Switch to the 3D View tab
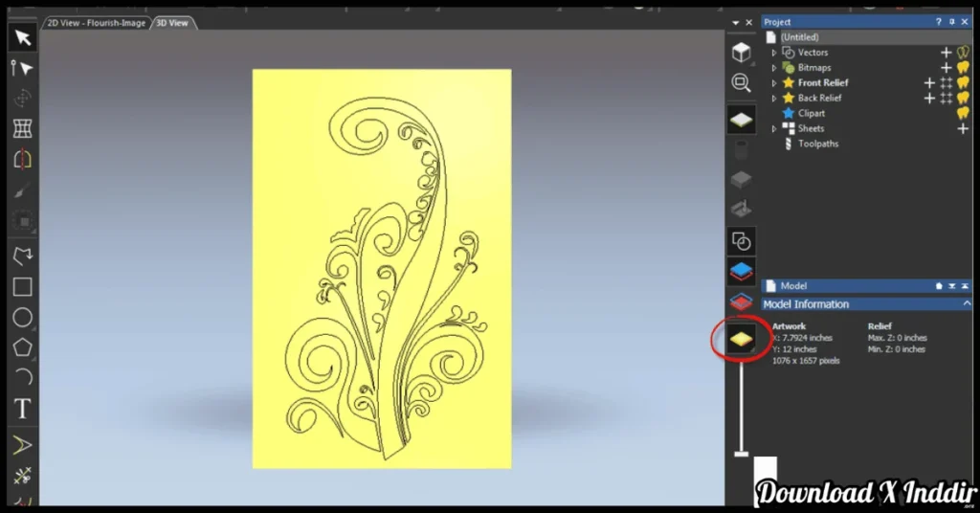 click(172, 22)
